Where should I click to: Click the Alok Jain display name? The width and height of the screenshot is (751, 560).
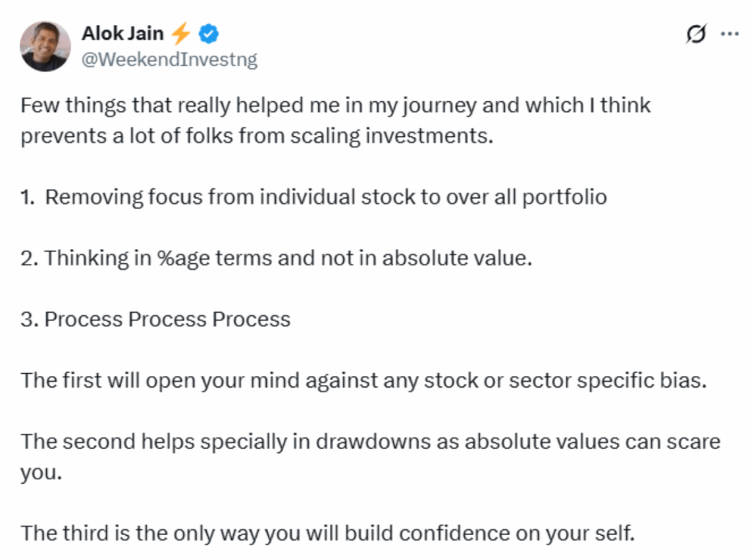(x=122, y=34)
